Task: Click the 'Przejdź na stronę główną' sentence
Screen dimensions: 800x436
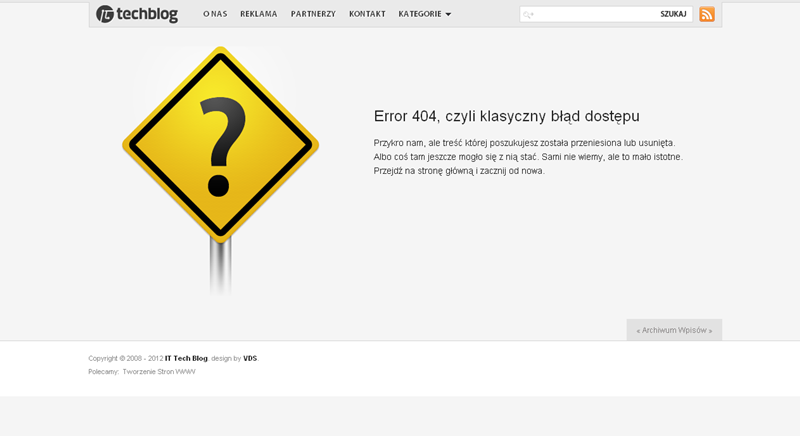Action: point(459,171)
